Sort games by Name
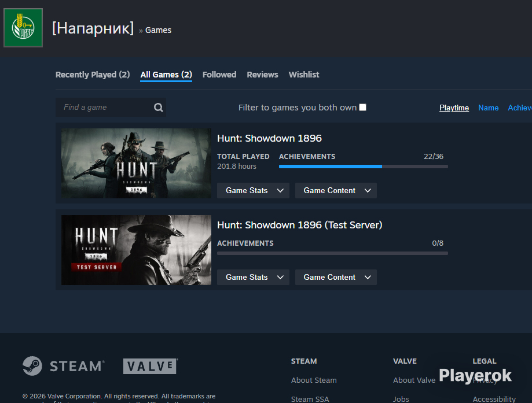The image size is (532, 403). 488,108
